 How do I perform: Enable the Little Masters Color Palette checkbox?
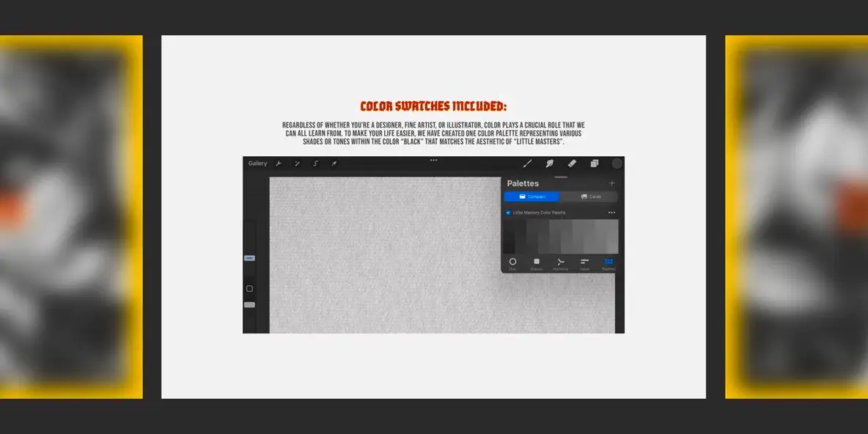tap(507, 213)
